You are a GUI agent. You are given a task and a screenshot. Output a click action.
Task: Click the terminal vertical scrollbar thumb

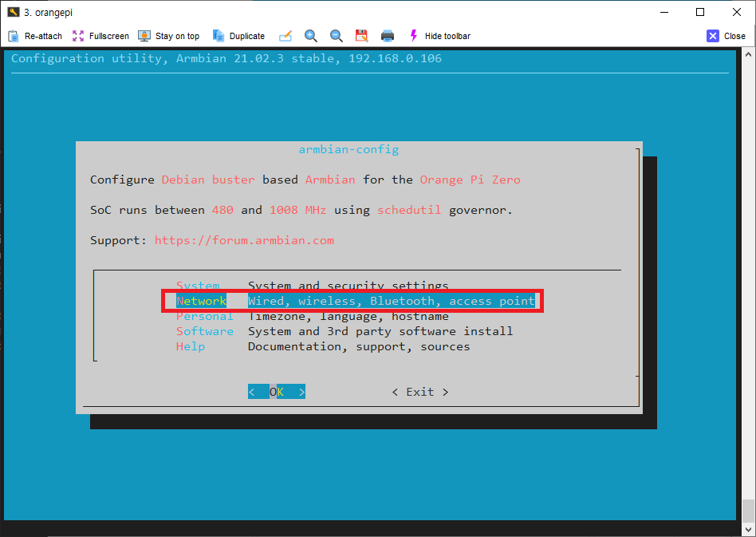coord(748,511)
